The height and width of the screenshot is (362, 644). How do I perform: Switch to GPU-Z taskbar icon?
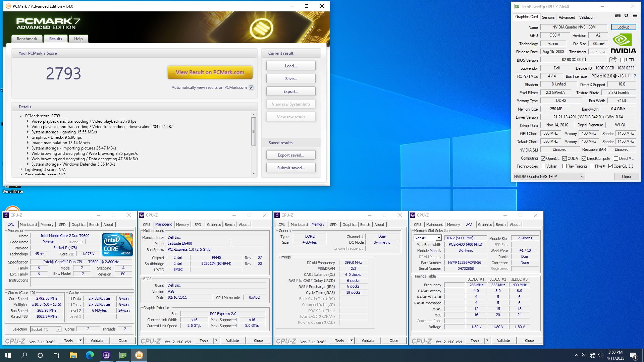point(123,355)
